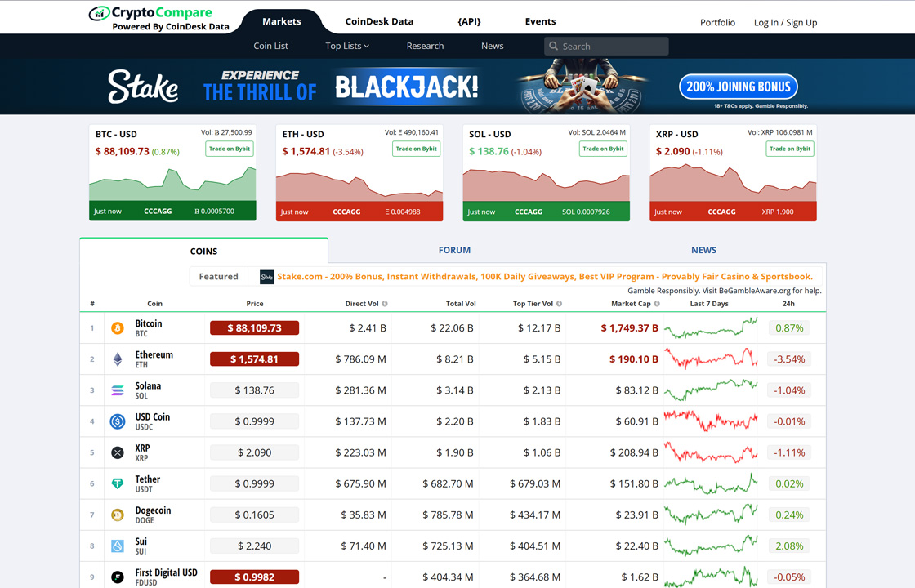Click the Featured label

coord(218,277)
